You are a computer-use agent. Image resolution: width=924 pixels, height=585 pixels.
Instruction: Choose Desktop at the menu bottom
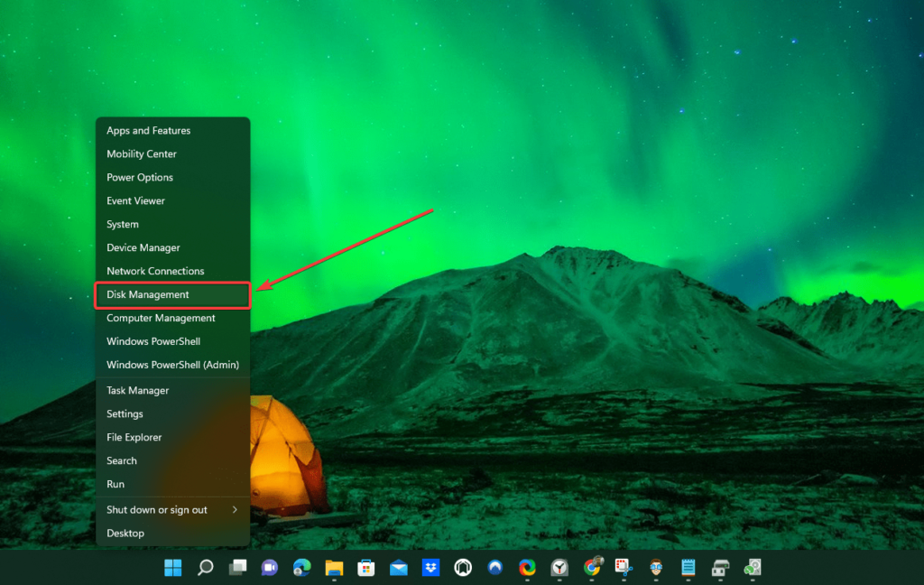[x=125, y=534]
